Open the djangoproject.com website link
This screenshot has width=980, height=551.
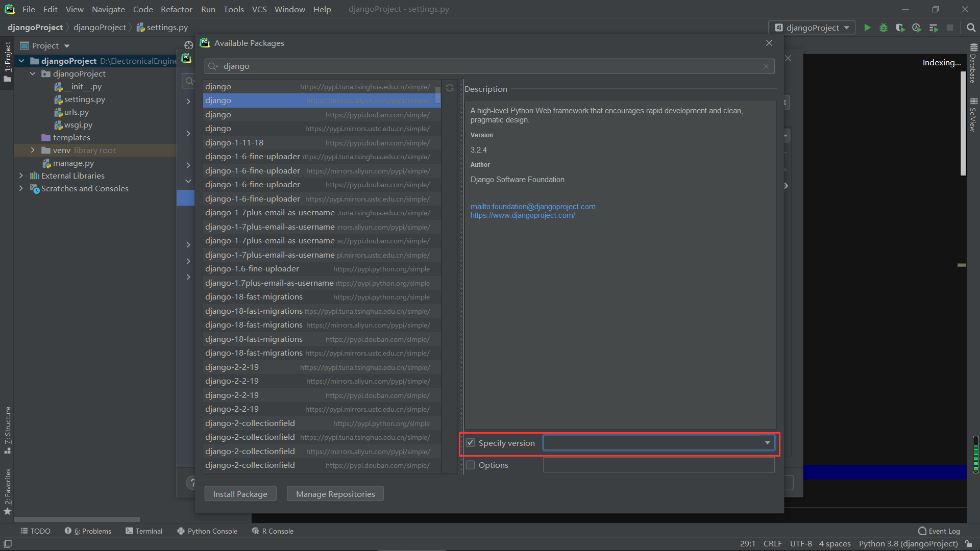click(523, 215)
